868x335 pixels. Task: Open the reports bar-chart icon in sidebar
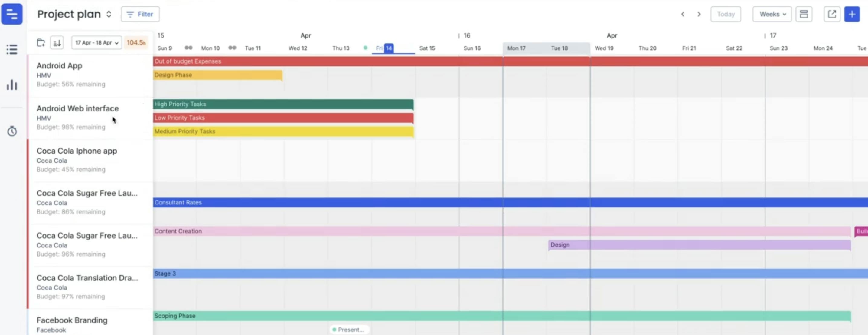[11, 85]
